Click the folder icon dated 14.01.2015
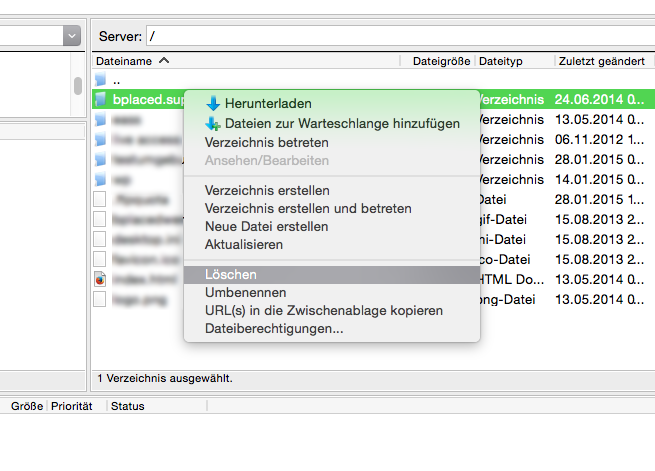The width and height of the screenshot is (655, 471). tap(101, 179)
